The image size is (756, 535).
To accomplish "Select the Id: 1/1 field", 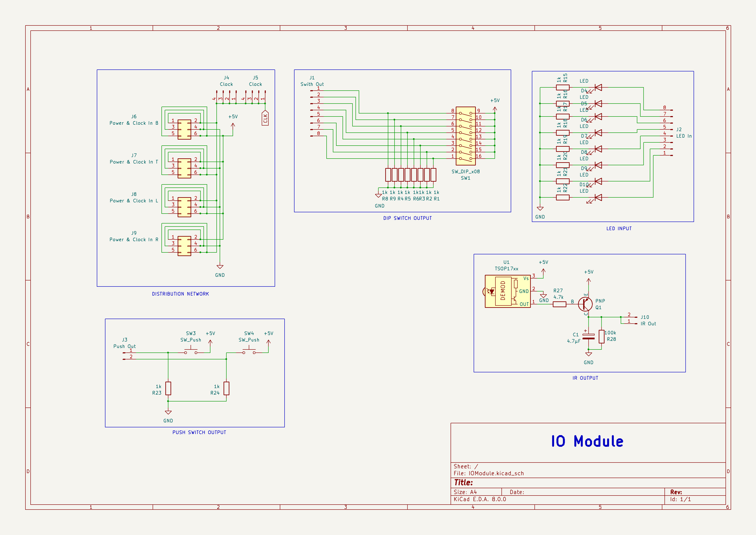I will [x=680, y=499].
